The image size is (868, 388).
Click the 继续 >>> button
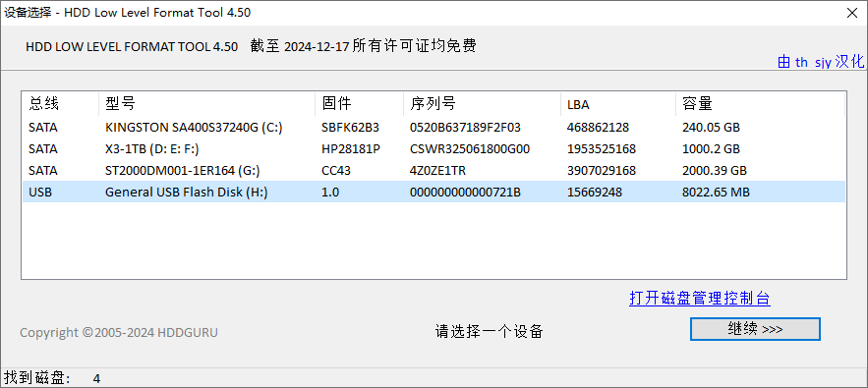tap(755, 329)
